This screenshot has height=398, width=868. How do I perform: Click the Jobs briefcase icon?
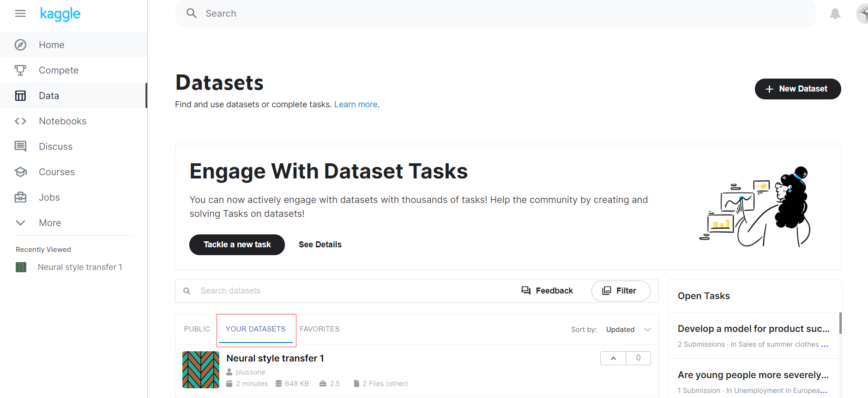[20, 197]
